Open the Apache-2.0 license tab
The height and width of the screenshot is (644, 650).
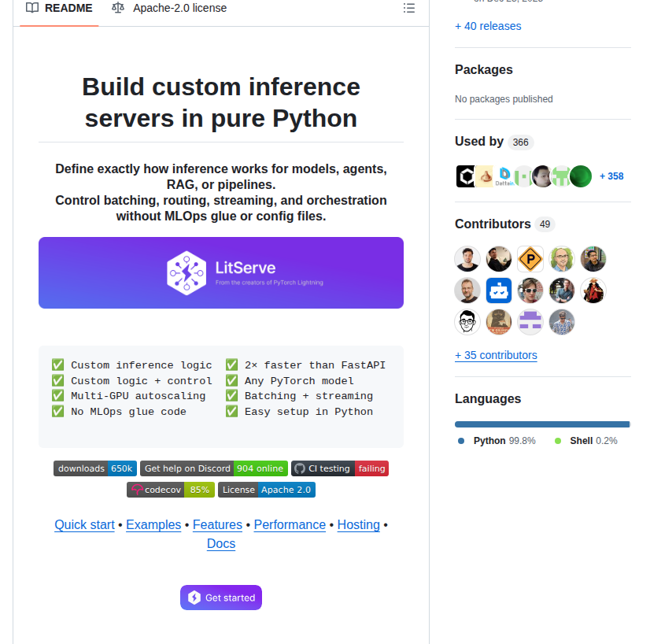click(x=169, y=8)
